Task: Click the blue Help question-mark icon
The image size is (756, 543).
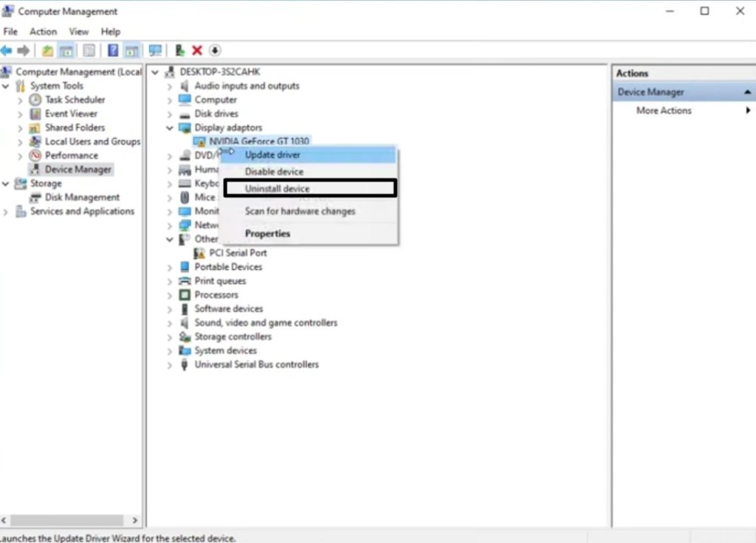Action: (x=113, y=50)
